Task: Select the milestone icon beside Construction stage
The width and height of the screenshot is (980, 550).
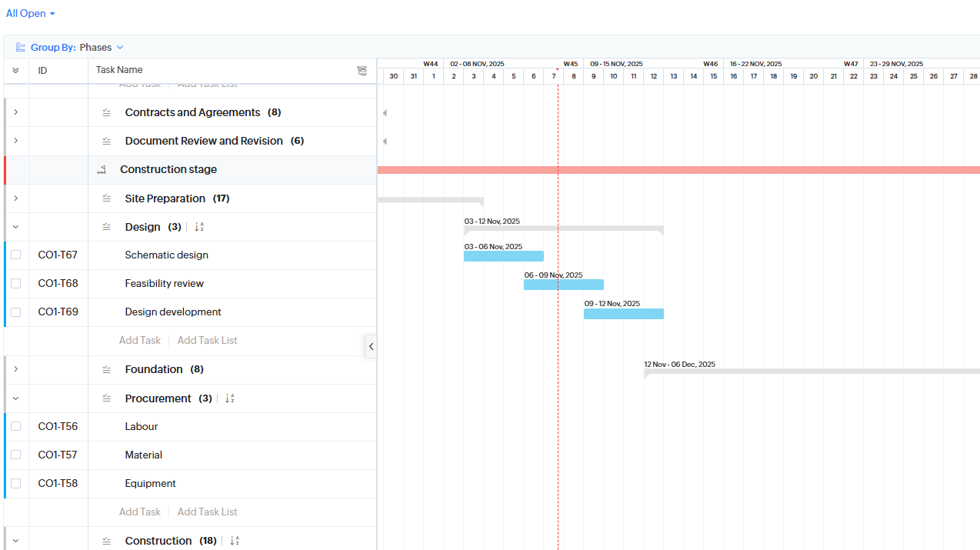Action: (102, 169)
